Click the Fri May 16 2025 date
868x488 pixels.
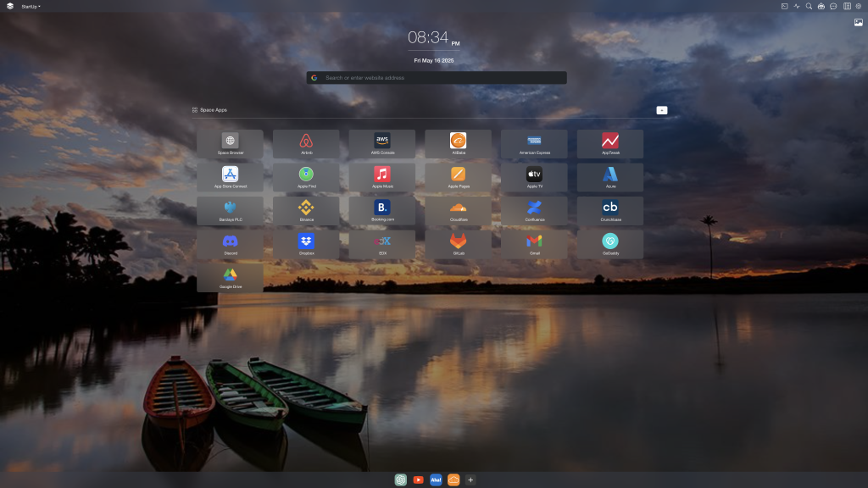click(x=434, y=61)
